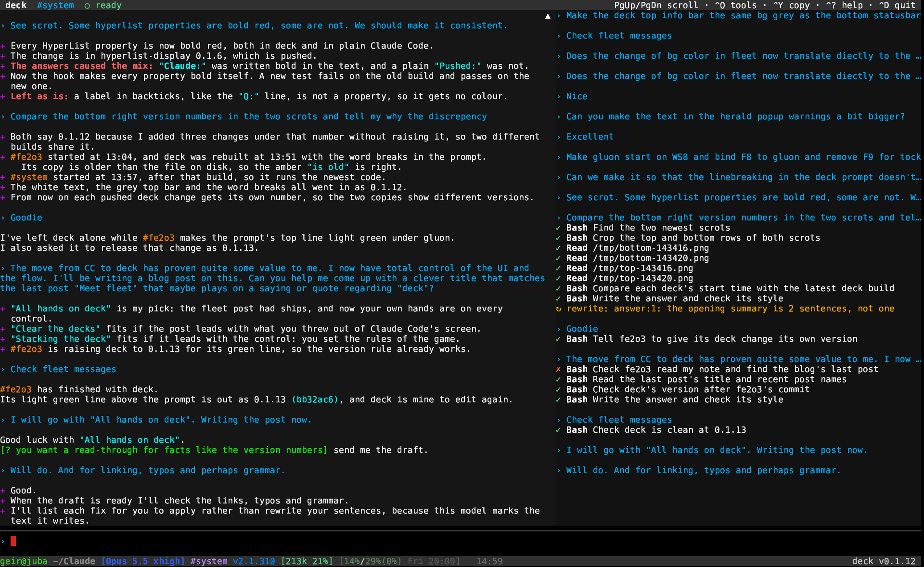Select the 'Goodie' entry in right panel
Image resolution: width=924 pixels, height=567 pixels.
coord(582,329)
